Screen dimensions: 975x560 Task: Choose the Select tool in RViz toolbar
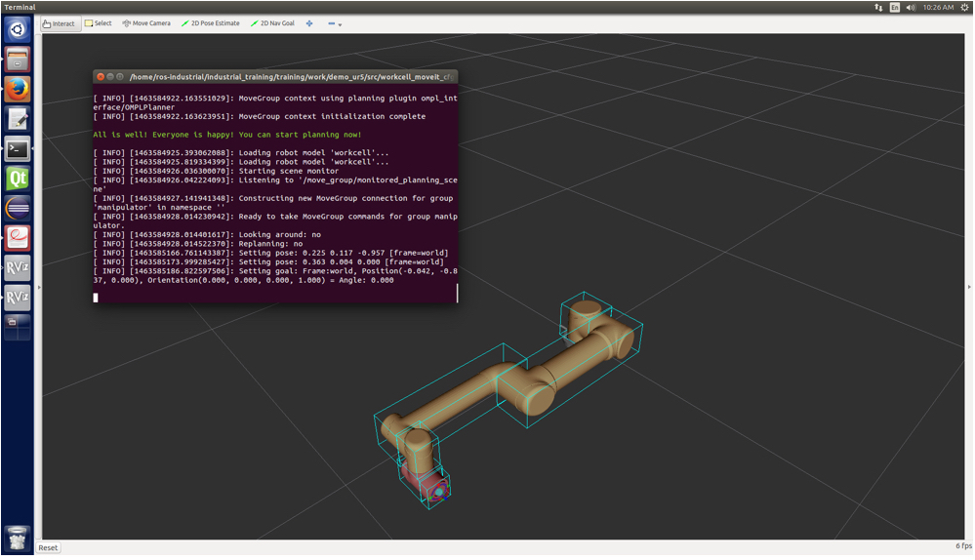(99, 23)
